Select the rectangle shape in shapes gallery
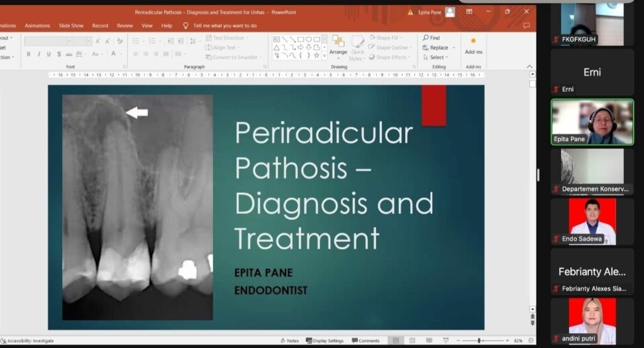The width and height of the screenshot is (644, 348). [x=301, y=39]
